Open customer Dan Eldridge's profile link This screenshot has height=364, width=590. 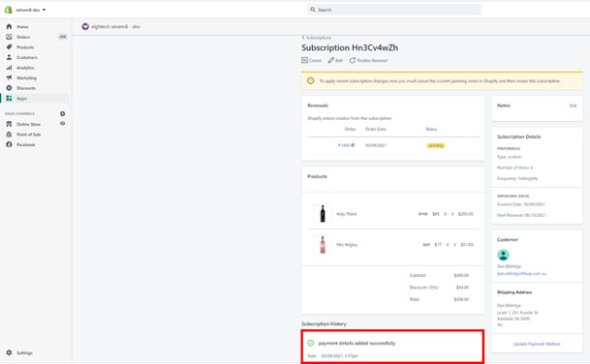(x=509, y=266)
